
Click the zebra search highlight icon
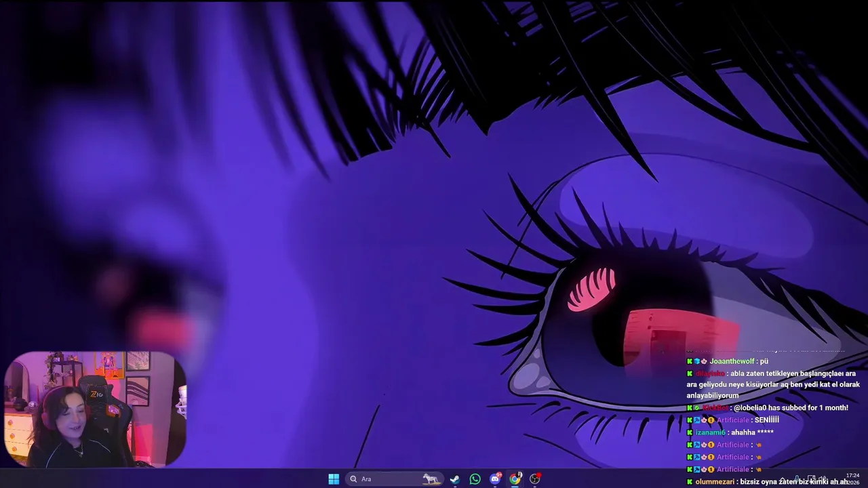pyautogui.click(x=431, y=479)
